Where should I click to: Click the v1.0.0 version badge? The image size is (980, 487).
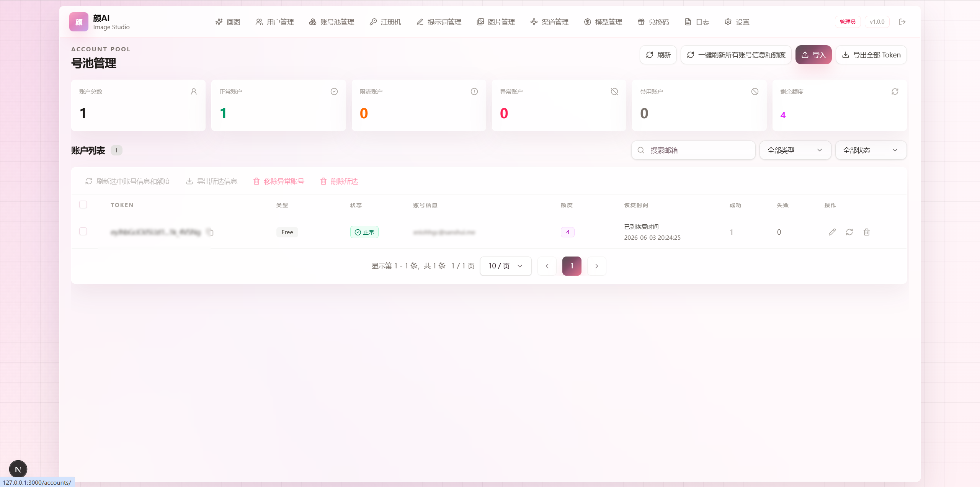[877, 22]
